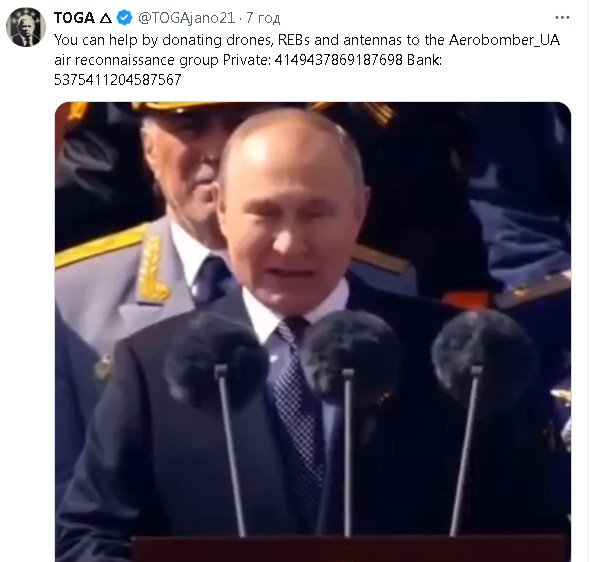Open the three-dot more options menu
Viewport: 591px width, 562px height.
point(562,17)
